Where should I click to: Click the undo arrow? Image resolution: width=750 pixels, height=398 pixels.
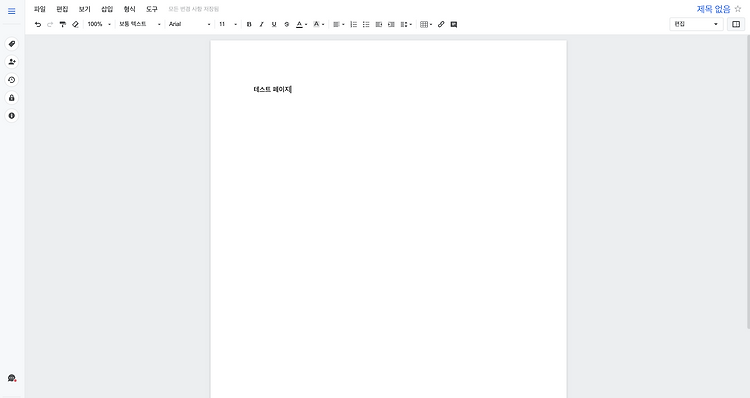coord(38,24)
